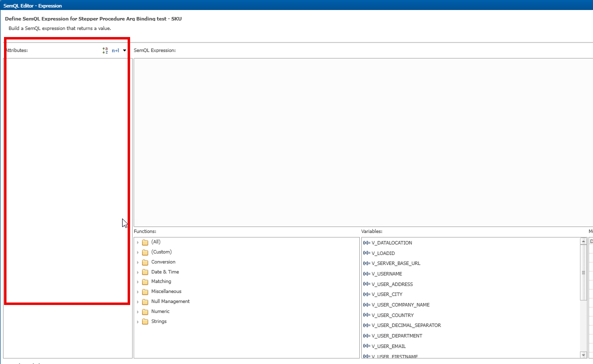Click the variable icon beside V_USER_CITY
593x364 pixels.
[366, 294]
